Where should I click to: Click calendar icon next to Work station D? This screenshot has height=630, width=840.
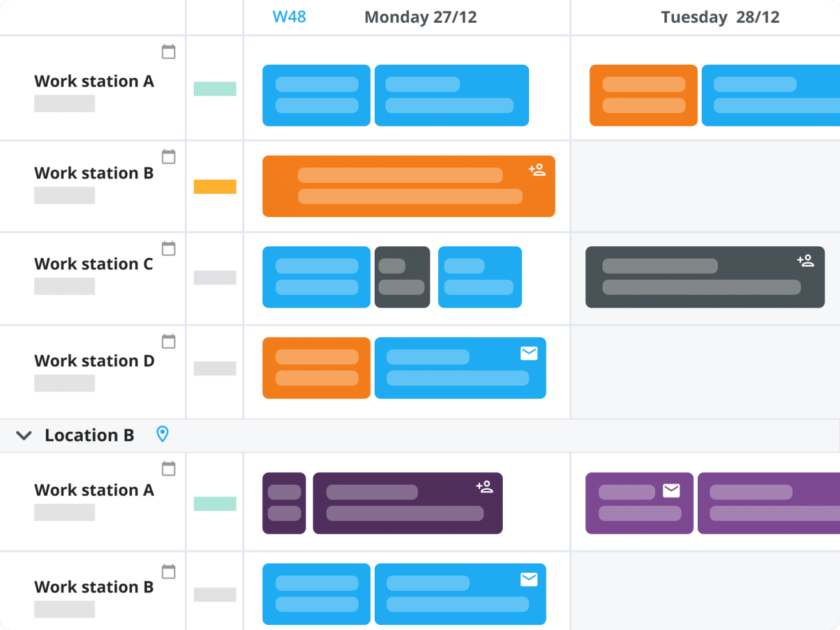coord(169,341)
